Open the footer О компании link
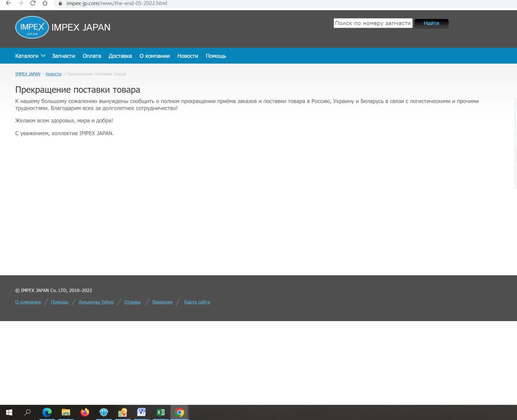The height and width of the screenshot is (420, 517). click(28, 302)
